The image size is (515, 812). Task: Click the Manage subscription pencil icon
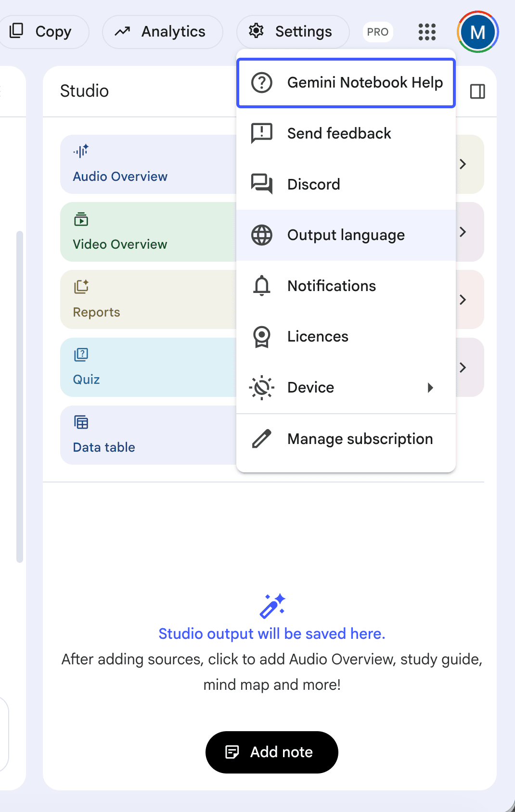pos(262,439)
